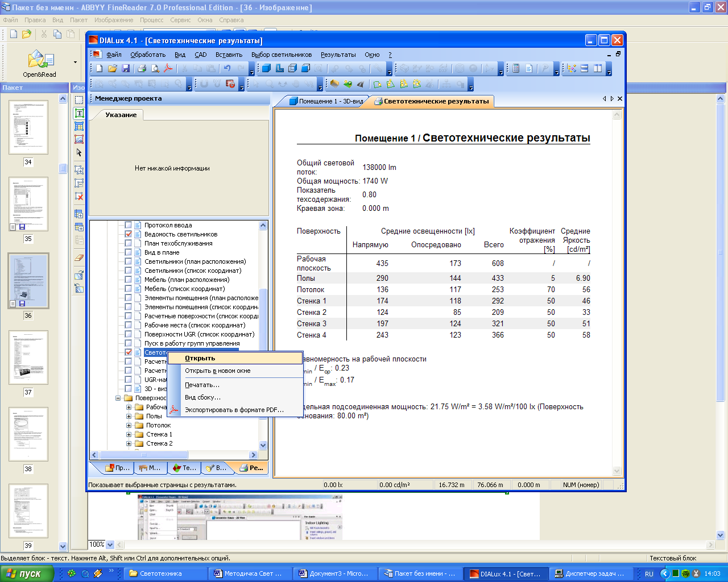This screenshot has width=728, height=582.
Task: Toggle checkbox for Мебель (план расположения)
Action: [128, 280]
